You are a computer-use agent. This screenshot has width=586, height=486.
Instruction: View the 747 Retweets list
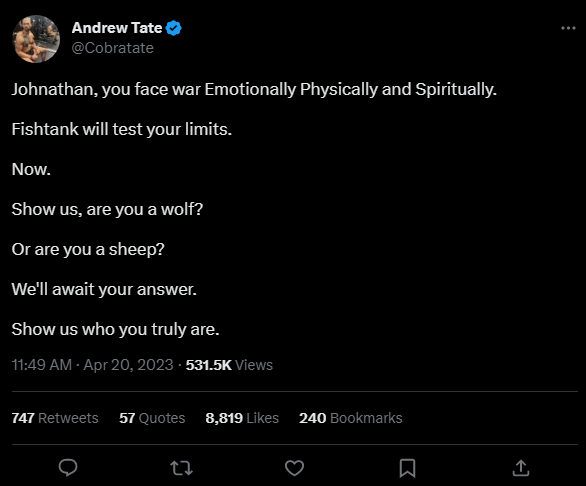[x=55, y=418]
